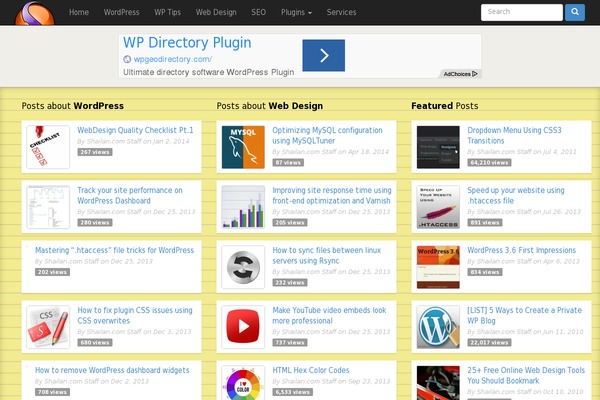Click the 205 views badge
The image size is (600, 400).
coord(290,222)
